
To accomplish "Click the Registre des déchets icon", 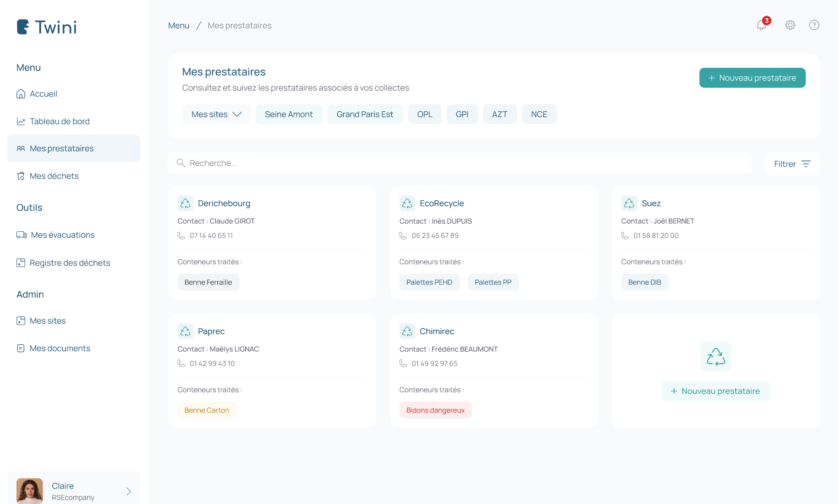I will coord(21,263).
